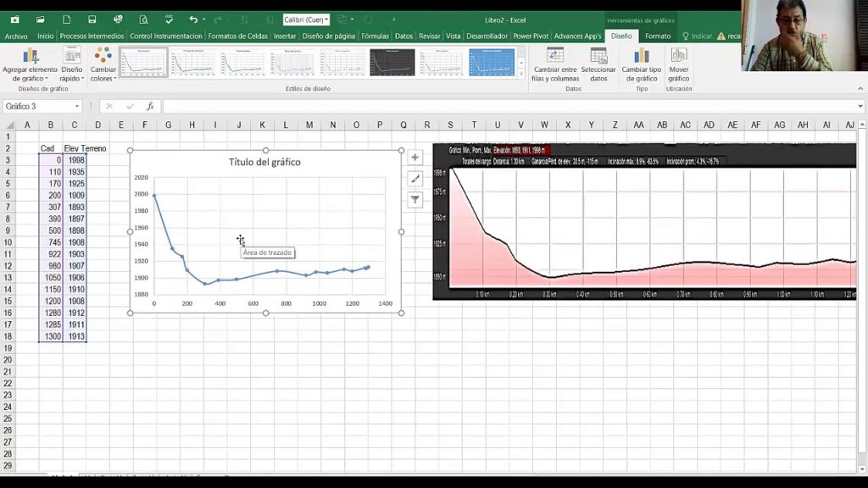Open Cambiar colores palette
The image size is (868, 488).
point(103,64)
